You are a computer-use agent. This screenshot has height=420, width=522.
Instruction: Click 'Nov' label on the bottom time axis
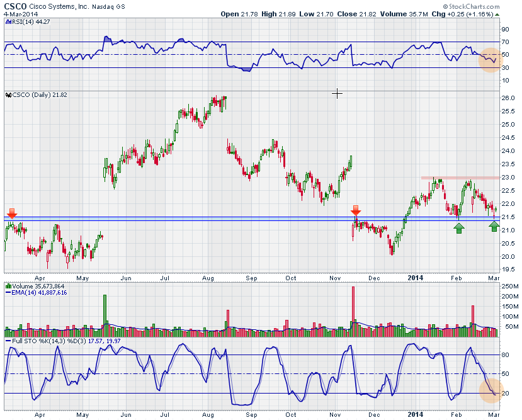coord(335,415)
